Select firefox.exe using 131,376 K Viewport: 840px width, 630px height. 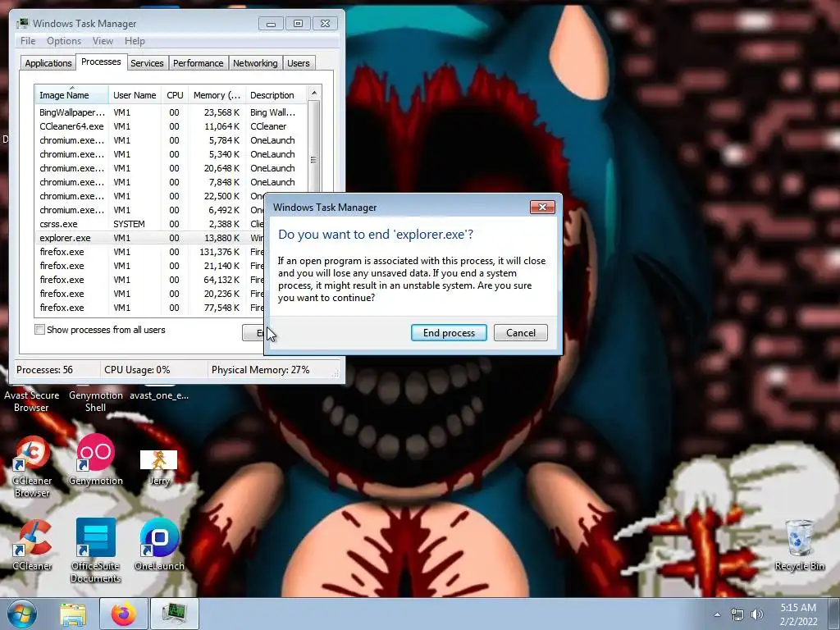coord(150,252)
